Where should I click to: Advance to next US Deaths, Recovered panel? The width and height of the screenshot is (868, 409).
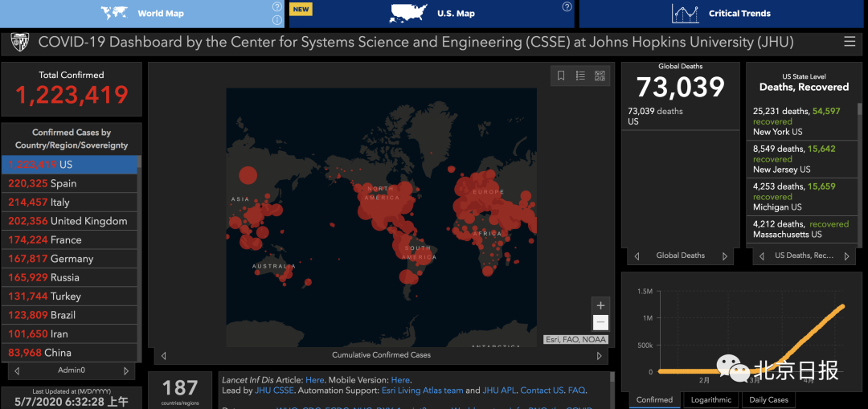tap(847, 256)
